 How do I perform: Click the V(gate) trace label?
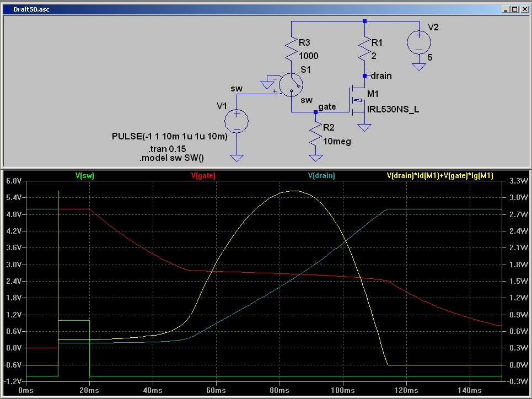[x=203, y=175]
